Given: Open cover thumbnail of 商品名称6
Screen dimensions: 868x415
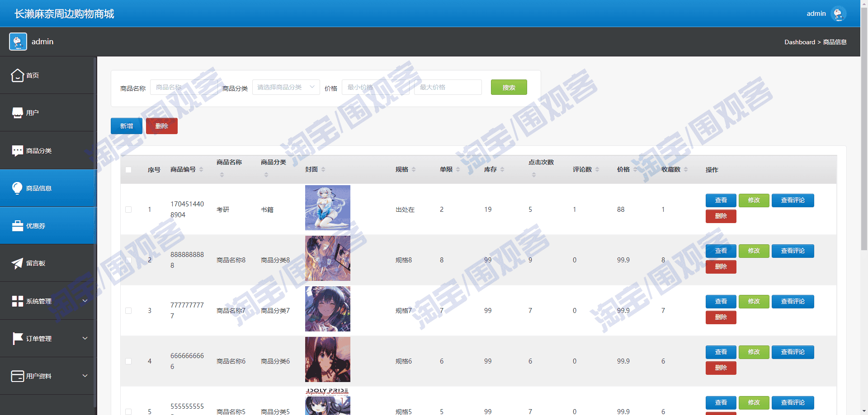Looking at the screenshot, I should click(328, 359).
